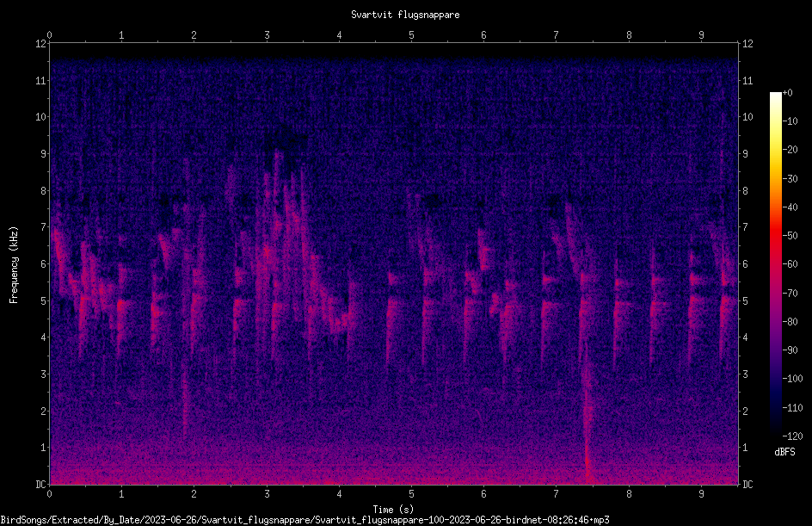Click the '-110' value on the color scale
Viewport: 812px width, 526px height.
pyautogui.click(x=793, y=408)
